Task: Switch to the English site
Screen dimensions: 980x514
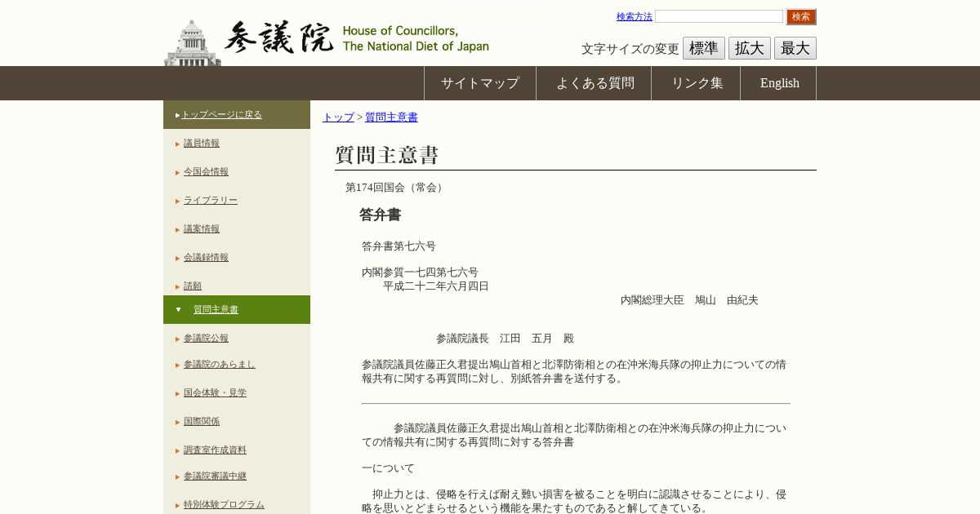Action: tap(780, 83)
